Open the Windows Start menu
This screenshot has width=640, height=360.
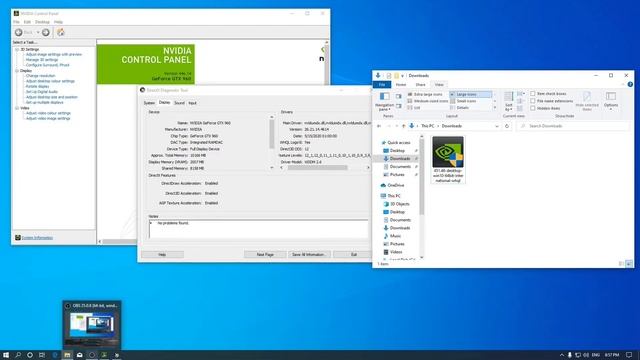[x=6, y=355]
